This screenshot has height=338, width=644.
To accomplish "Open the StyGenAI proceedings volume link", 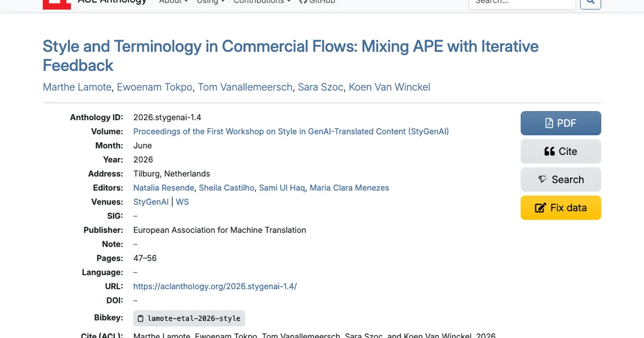I will (291, 131).
